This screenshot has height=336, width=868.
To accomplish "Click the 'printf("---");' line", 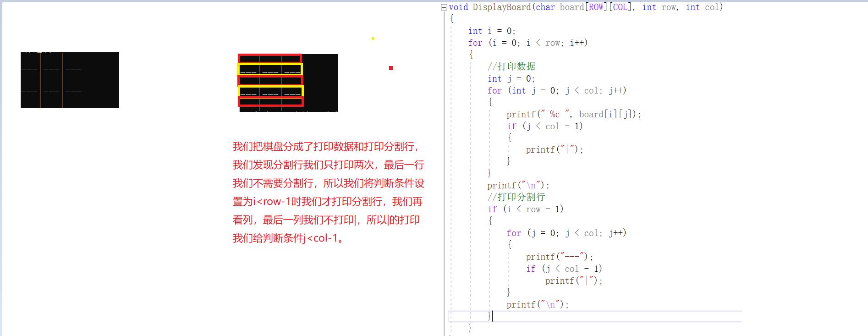I will (560, 257).
